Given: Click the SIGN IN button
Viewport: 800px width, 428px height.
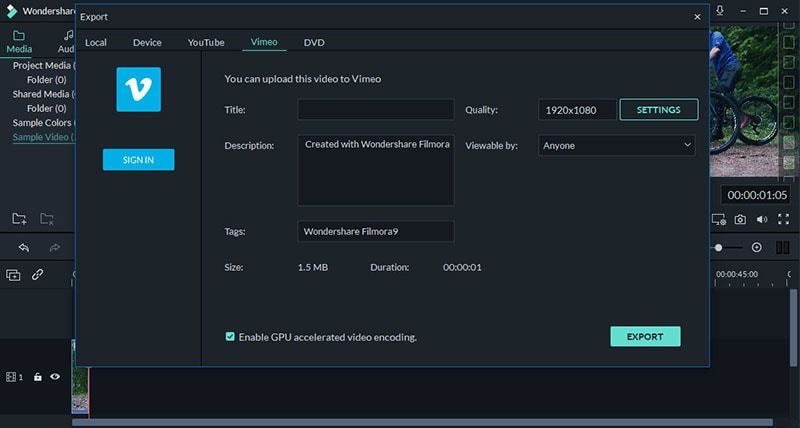Looking at the screenshot, I should tap(138, 160).
